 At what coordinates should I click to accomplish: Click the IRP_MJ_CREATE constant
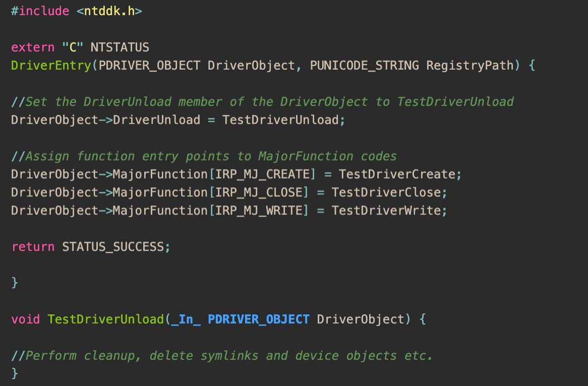coord(263,175)
